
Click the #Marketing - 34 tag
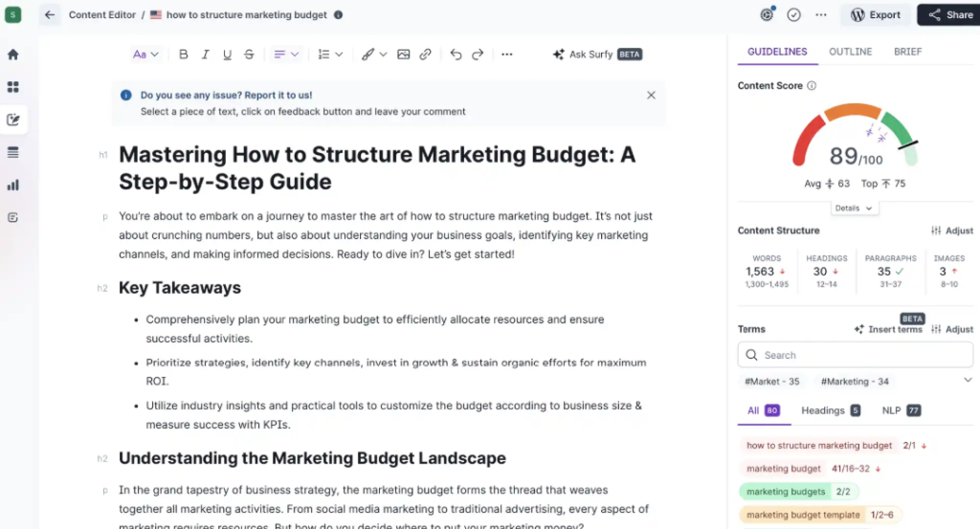click(x=855, y=381)
